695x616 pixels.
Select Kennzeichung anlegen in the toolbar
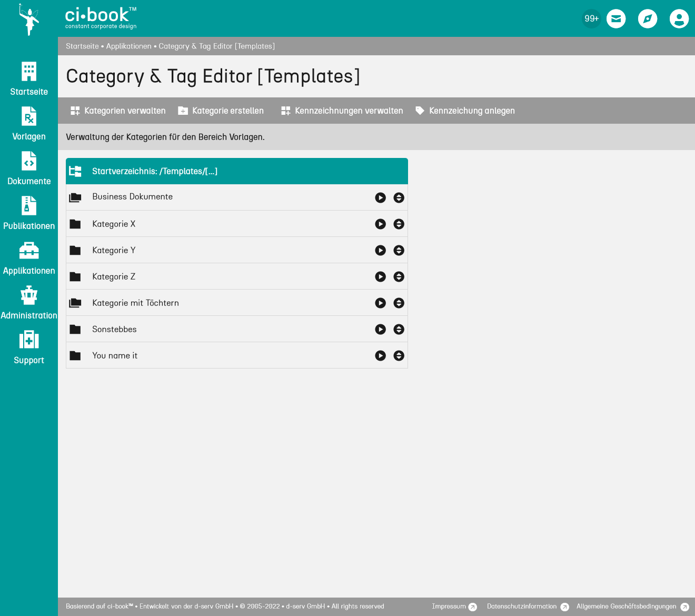click(x=465, y=111)
